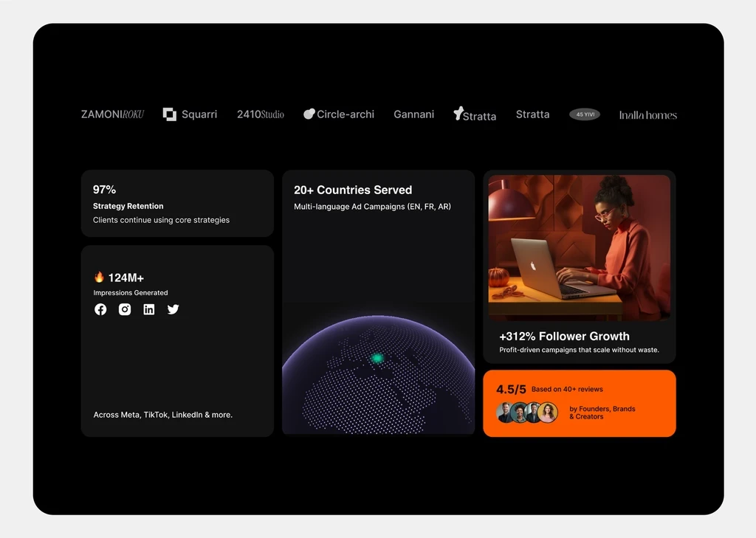Click the flame emoji beside 124M+
This screenshot has height=538, width=756.
point(99,277)
